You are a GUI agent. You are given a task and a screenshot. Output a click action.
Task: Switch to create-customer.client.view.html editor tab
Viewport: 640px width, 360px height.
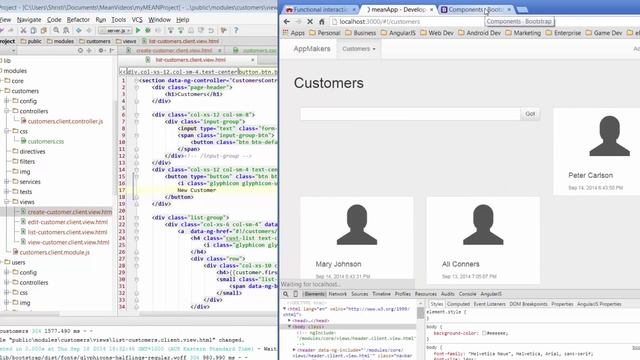tap(174, 51)
